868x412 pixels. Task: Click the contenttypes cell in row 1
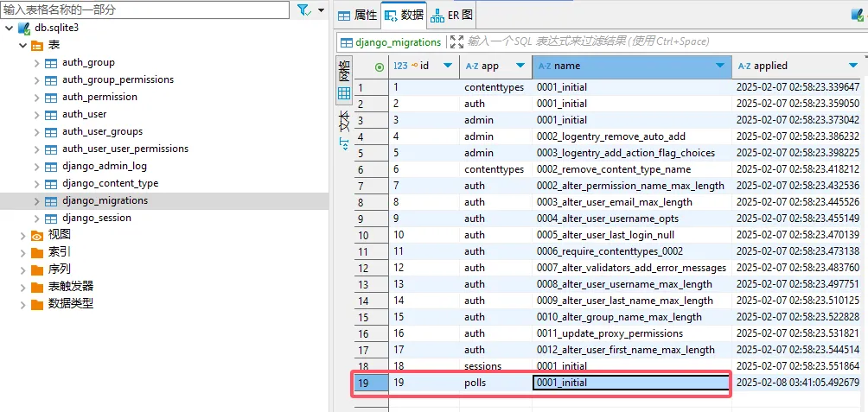tap(495, 87)
